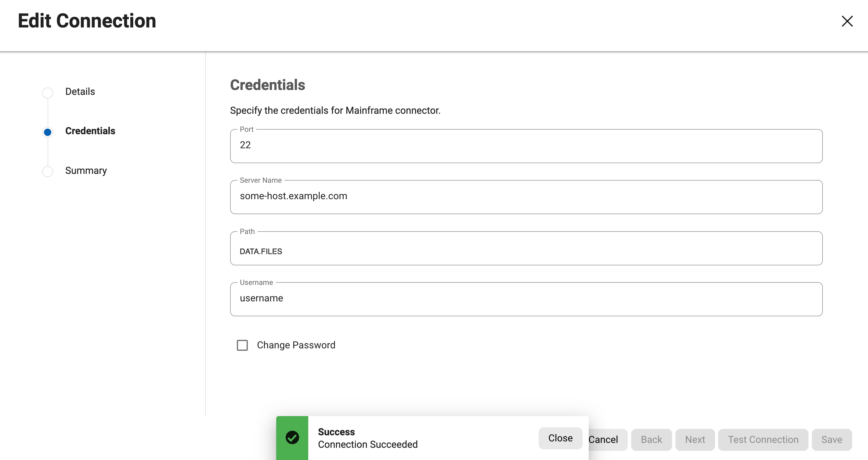This screenshot has width=868, height=460.
Task: Select the Credentials step circle indicator
Action: pos(48,132)
